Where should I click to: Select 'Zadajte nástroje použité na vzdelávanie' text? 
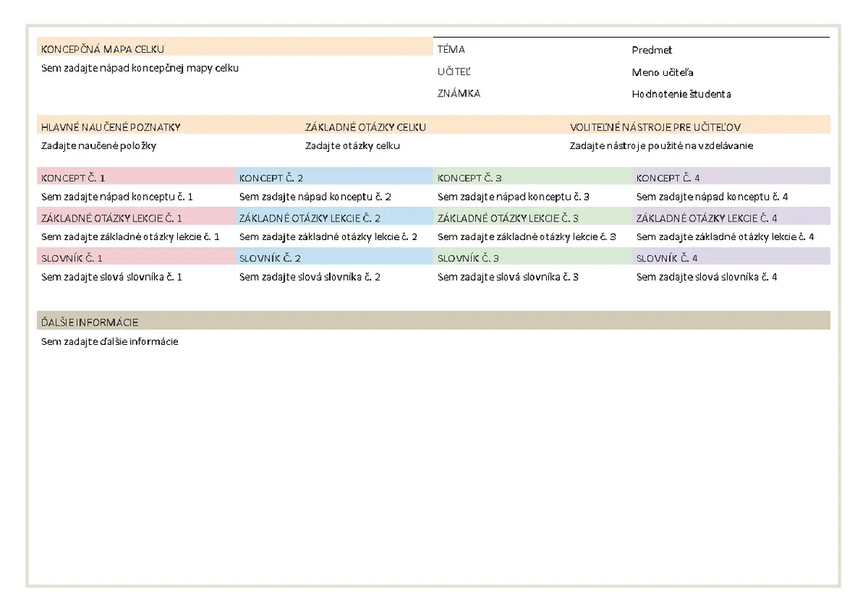661,146
